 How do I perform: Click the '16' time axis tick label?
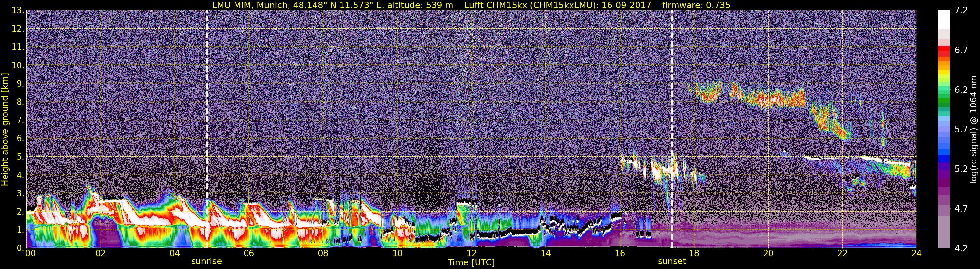click(x=620, y=254)
